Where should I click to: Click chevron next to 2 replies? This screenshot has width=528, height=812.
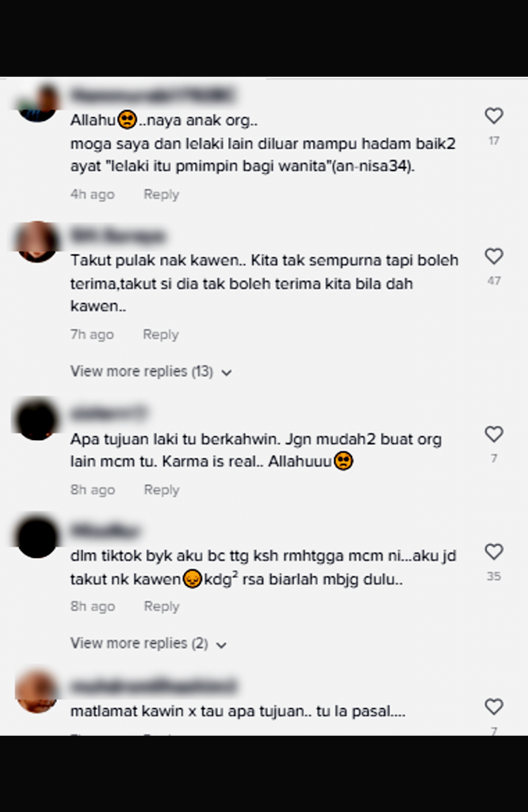[x=221, y=645]
